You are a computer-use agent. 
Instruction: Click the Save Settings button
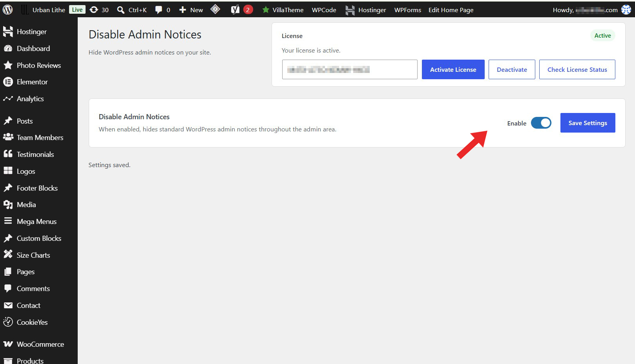click(588, 123)
